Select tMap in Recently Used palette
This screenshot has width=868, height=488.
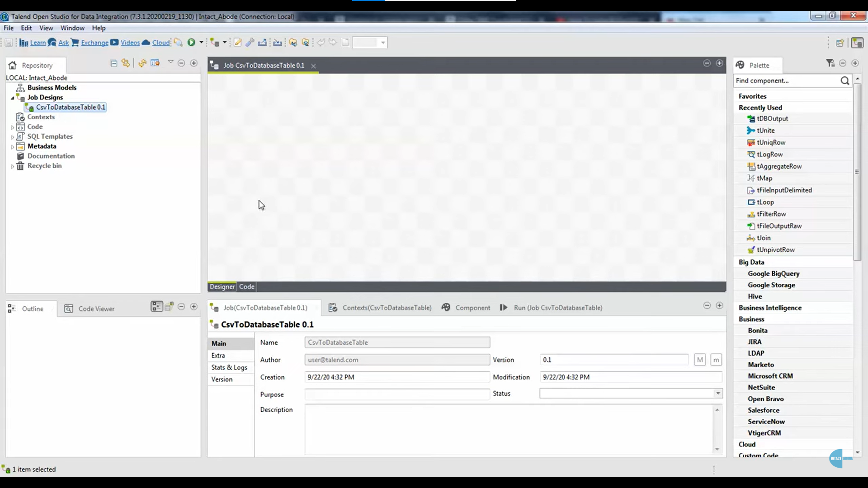click(x=764, y=178)
